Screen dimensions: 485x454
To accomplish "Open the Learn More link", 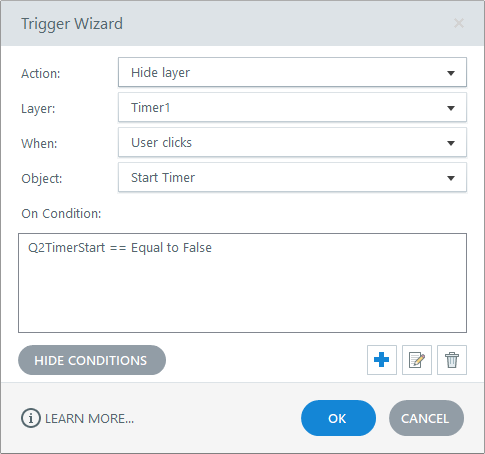I will [89, 419].
